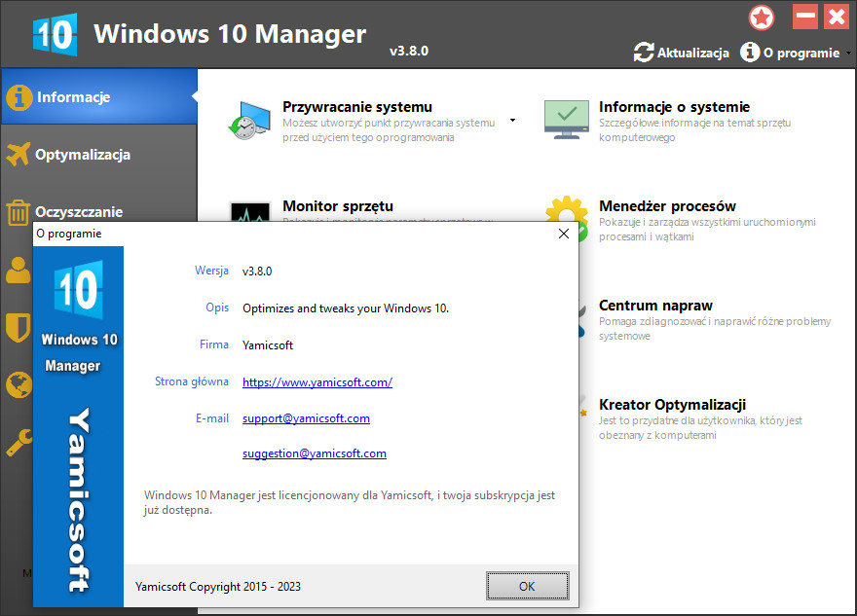Close the Windows 10 Manager window
This screenshot has width=857, height=616.
pos(837,17)
